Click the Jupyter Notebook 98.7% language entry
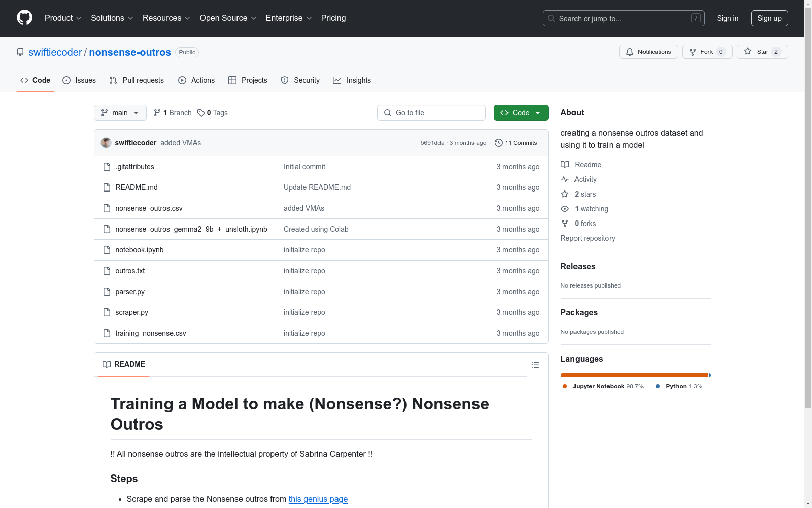 tap(603, 386)
